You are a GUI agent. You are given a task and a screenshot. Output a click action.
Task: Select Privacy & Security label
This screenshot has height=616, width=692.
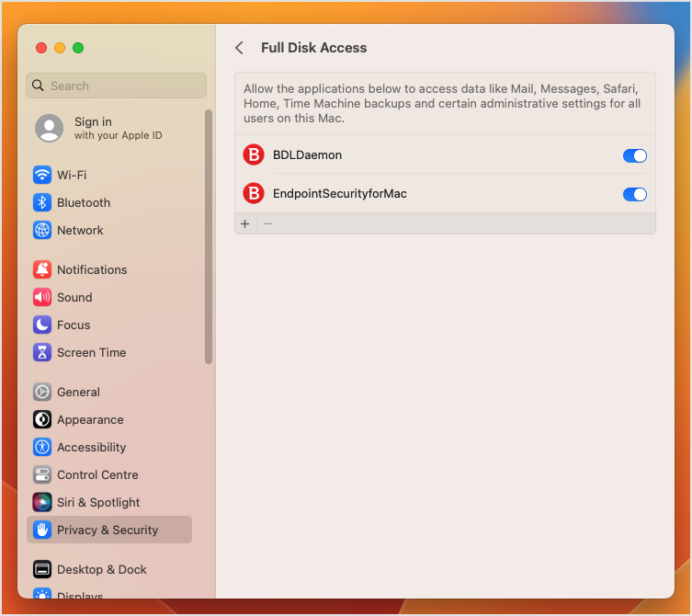click(x=108, y=530)
